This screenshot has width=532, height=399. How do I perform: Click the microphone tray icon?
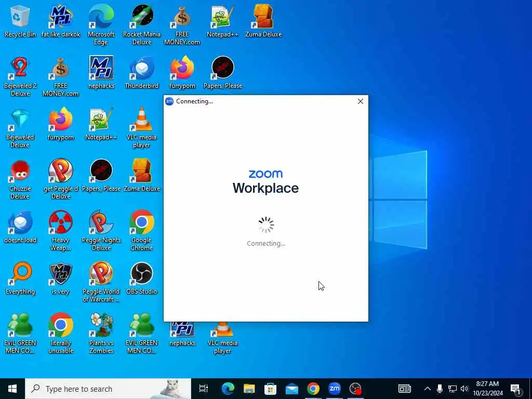point(440,389)
